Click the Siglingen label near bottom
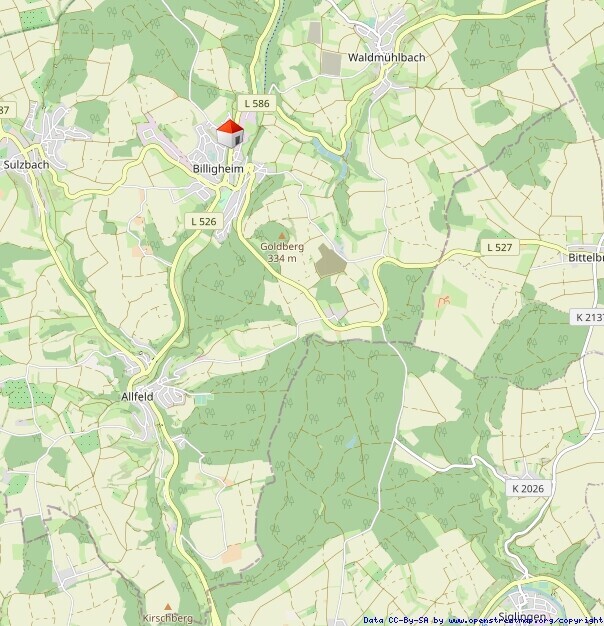604x626 pixels. pyautogui.click(x=522, y=616)
